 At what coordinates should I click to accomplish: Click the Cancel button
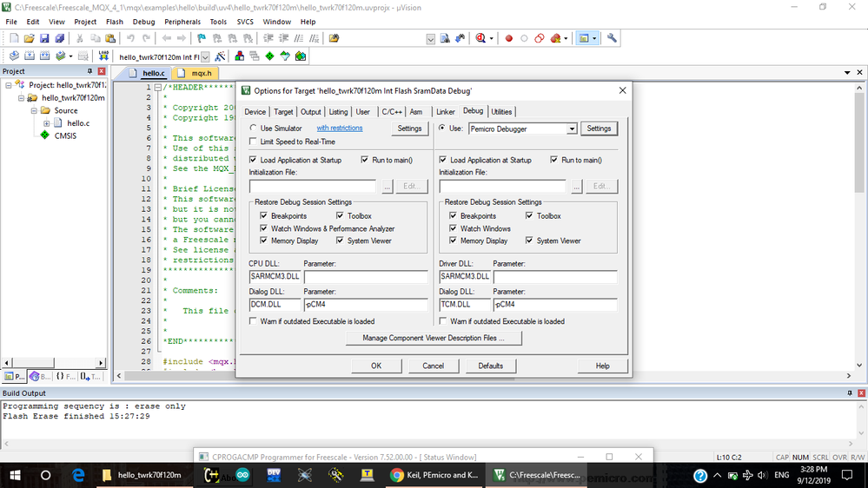point(433,366)
